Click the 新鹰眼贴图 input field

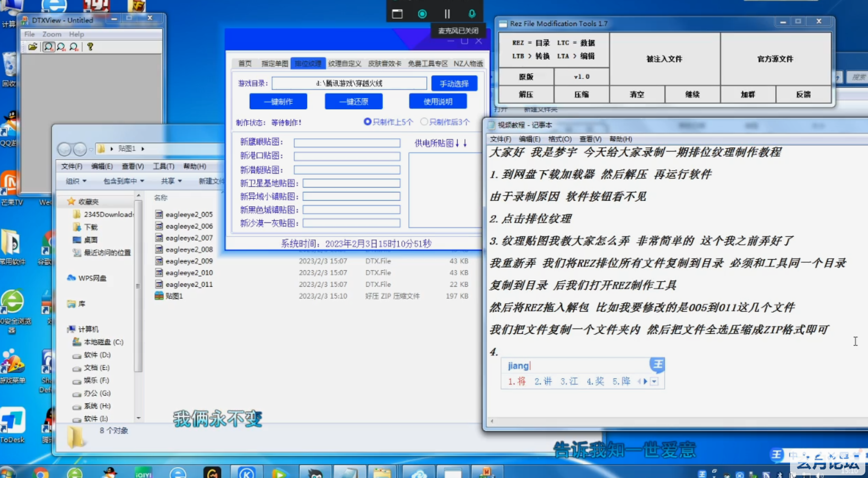coord(347,143)
